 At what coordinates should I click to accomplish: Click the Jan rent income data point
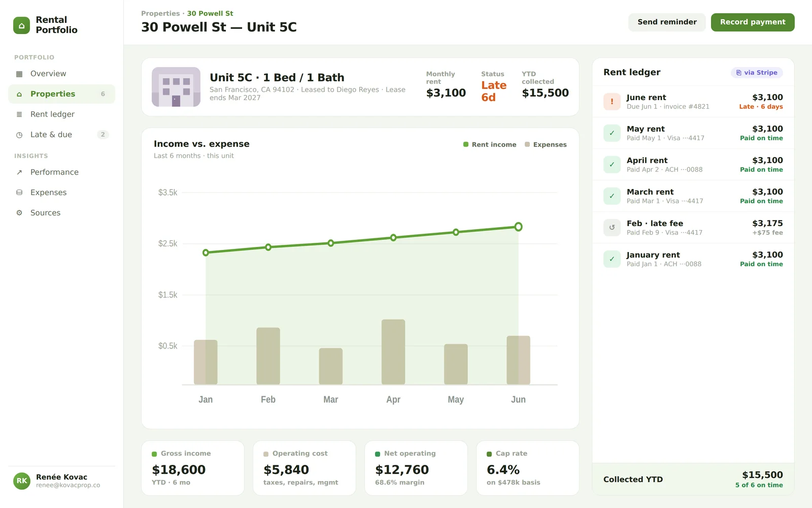click(206, 252)
